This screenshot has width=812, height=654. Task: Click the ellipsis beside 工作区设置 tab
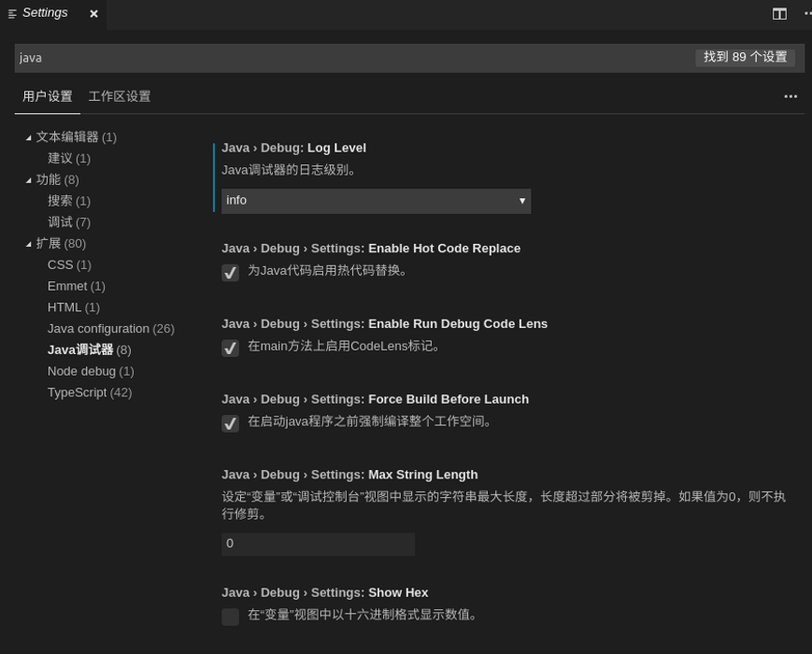(791, 96)
